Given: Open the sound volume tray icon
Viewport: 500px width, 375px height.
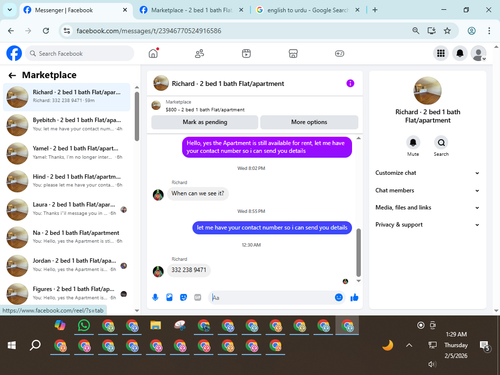Looking at the screenshot, I should 432,364.
